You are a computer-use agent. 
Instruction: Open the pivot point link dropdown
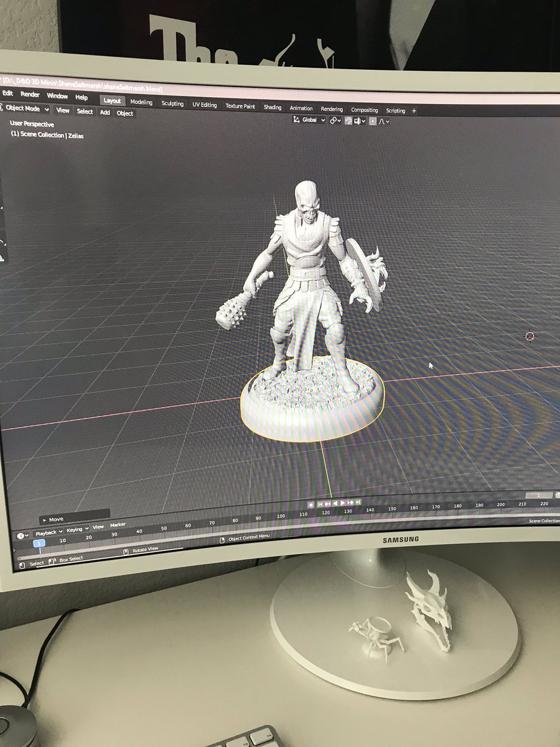(336, 121)
